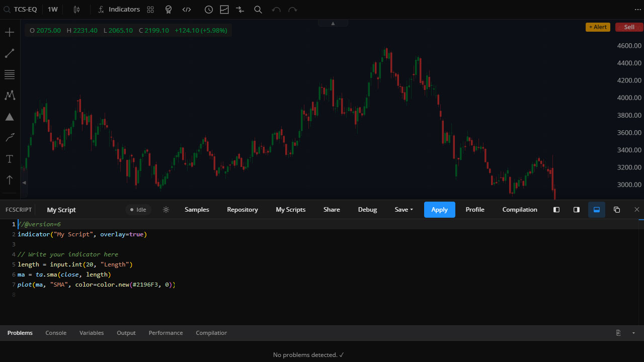Screen dimensions: 644x362
Task: Click the indicator declaration on line 2
Action: click(x=82, y=234)
